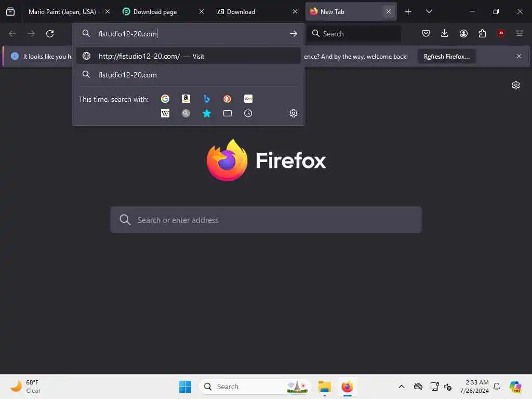Image resolution: width=532 pixels, height=399 pixels.
Task: Search with the gray magnifier engine icon
Action: (x=186, y=113)
